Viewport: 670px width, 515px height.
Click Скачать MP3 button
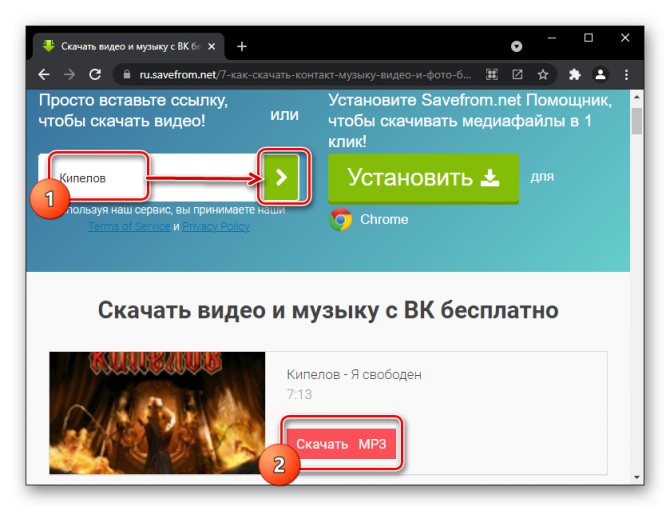tap(341, 444)
